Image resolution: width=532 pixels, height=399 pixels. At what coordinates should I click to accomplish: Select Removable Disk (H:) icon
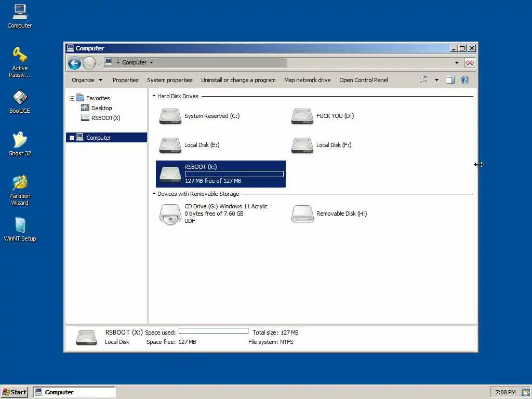pyautogui.click(x=302, y=214)
